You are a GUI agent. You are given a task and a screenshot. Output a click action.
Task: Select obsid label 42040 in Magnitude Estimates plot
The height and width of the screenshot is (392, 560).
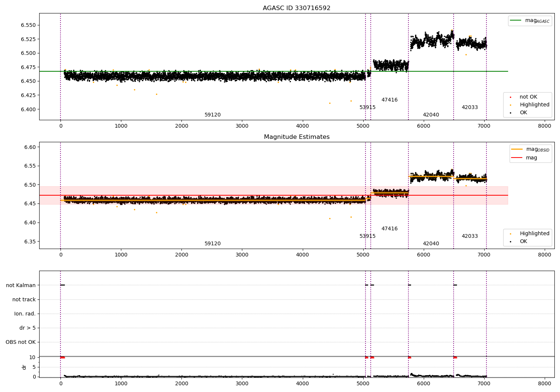(431, 243)
